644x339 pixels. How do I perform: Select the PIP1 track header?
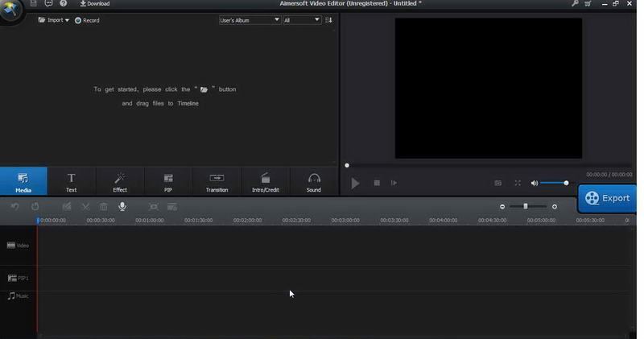tap(18, 278)
